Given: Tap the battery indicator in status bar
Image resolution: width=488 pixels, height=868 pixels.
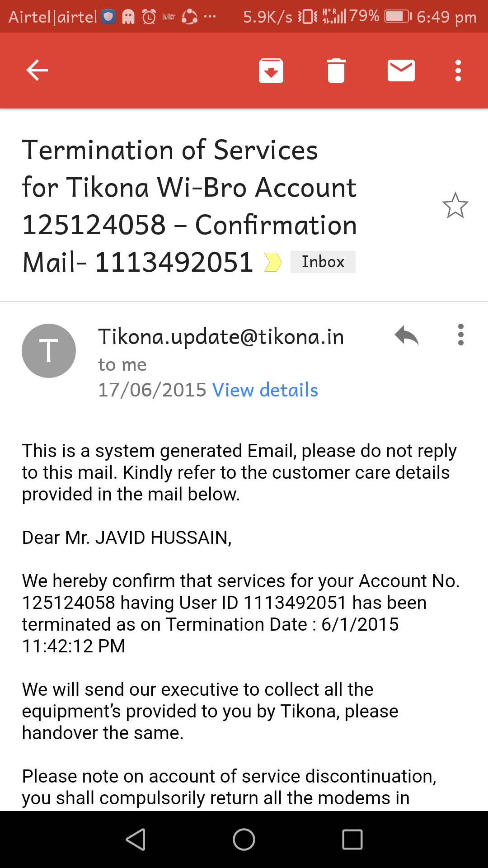Looking at the screenshot, I should click(398, 17).
